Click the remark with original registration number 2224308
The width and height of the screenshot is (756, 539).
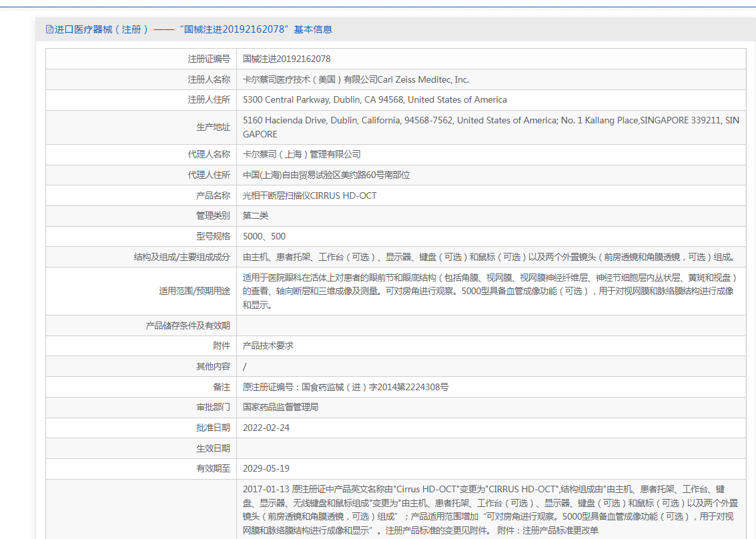coord(345,387)
